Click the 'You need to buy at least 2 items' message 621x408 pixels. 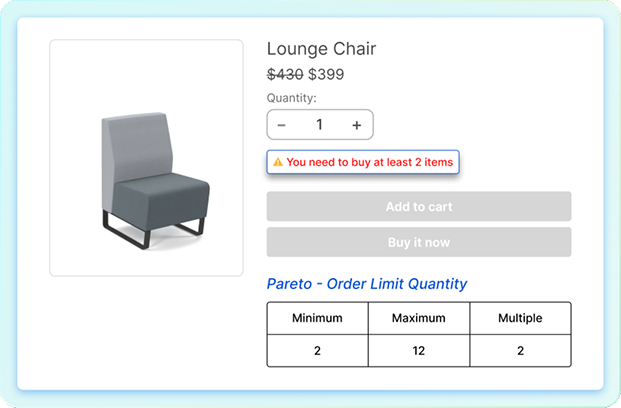tap(369, 162)
